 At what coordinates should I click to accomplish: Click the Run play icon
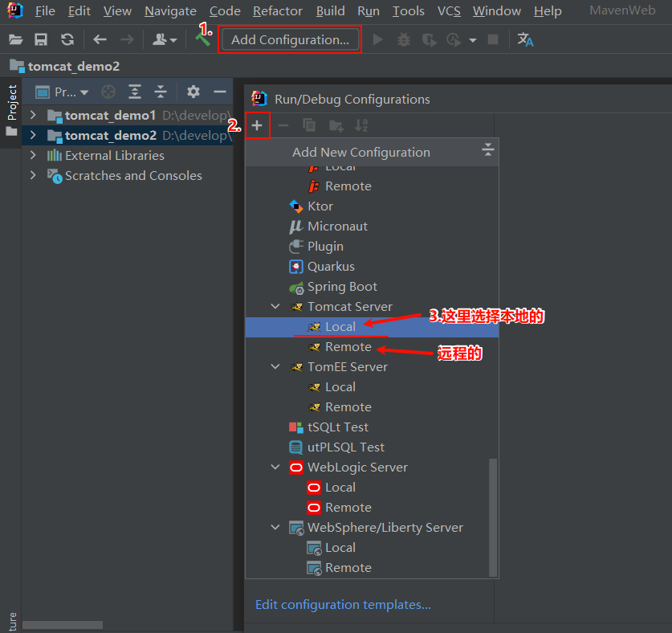pos(377,40)
